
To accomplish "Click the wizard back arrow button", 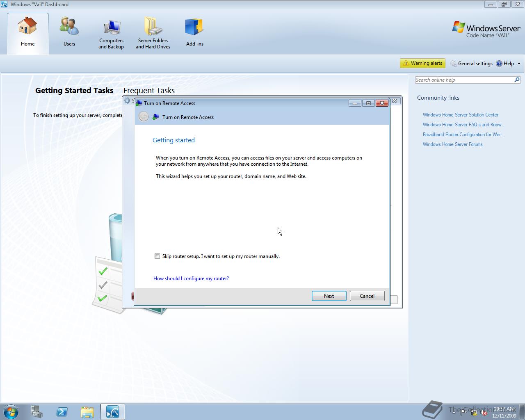I will tap(144, 117).
